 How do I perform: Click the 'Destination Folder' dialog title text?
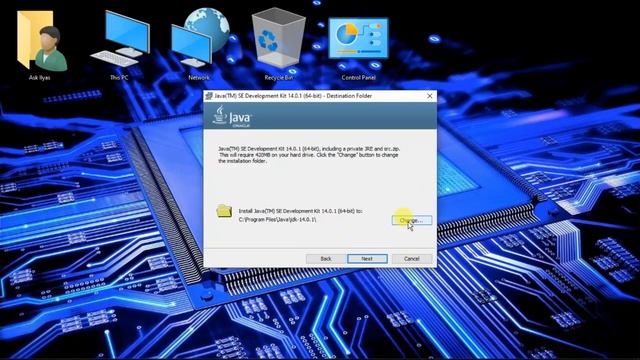(x=349, y=96)
